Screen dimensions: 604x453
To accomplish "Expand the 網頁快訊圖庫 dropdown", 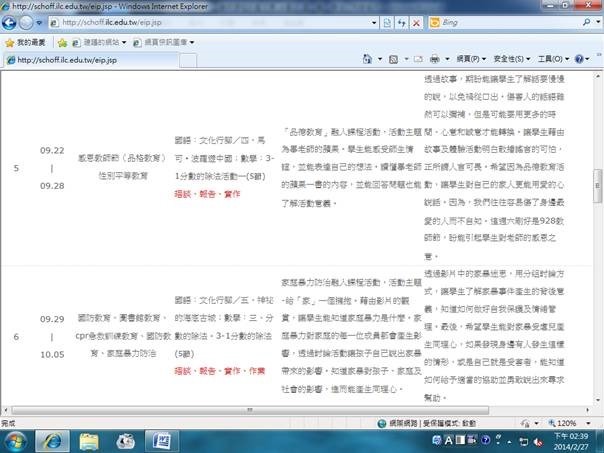I will pos(164,42).
